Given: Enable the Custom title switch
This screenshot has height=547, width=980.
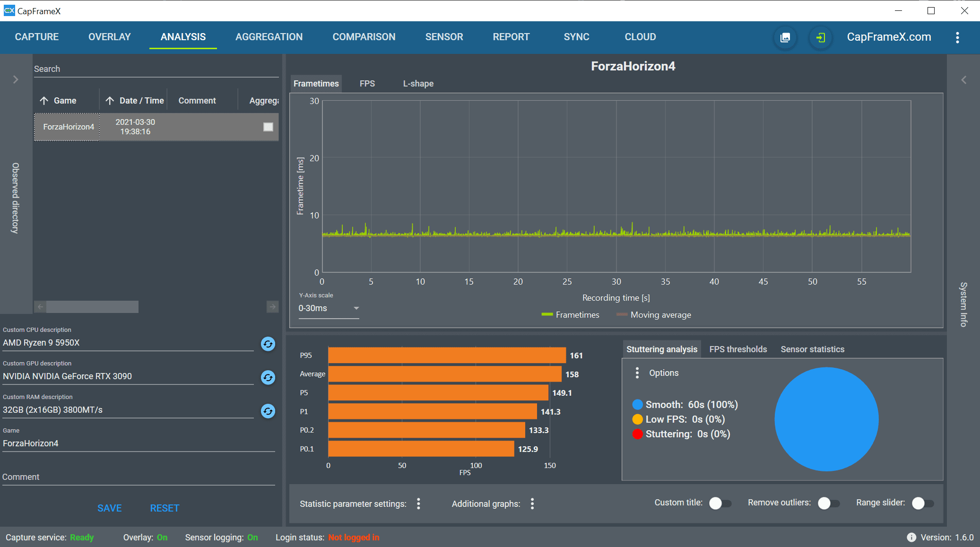Looking at the screenshot, I should pos(720,503).
